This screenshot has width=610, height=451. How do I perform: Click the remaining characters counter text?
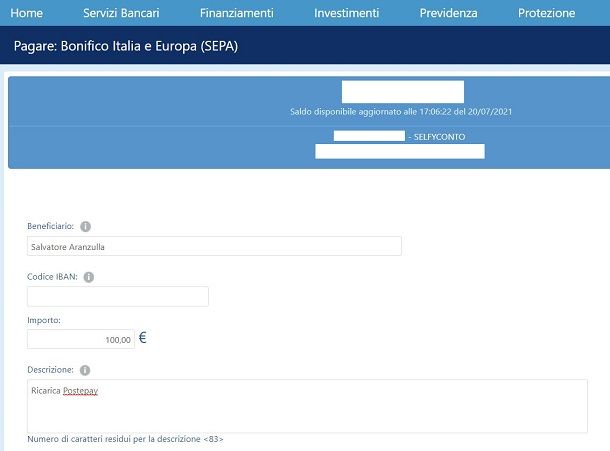click(125, 439)
